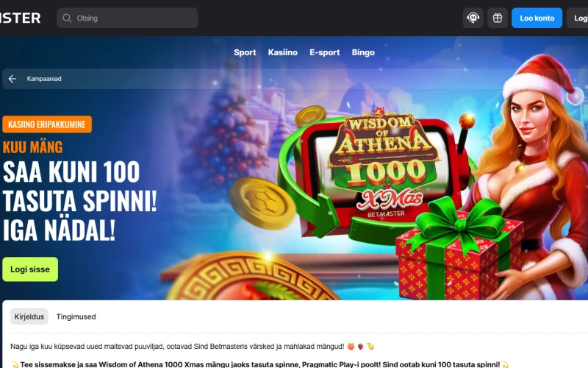
Task: Open the Bingo section
Action: (x=363, y=52)
